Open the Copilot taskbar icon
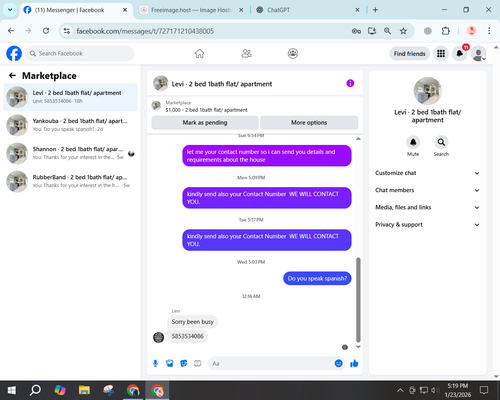The height and width of the screenshot is (400, 500). (x=60, y=390)
